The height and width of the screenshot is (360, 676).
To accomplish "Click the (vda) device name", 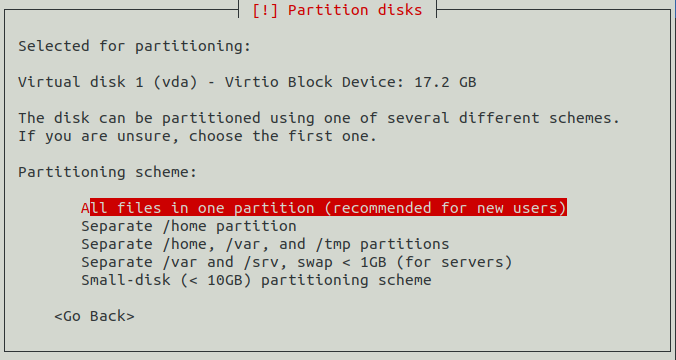I will tap(175, 82).
